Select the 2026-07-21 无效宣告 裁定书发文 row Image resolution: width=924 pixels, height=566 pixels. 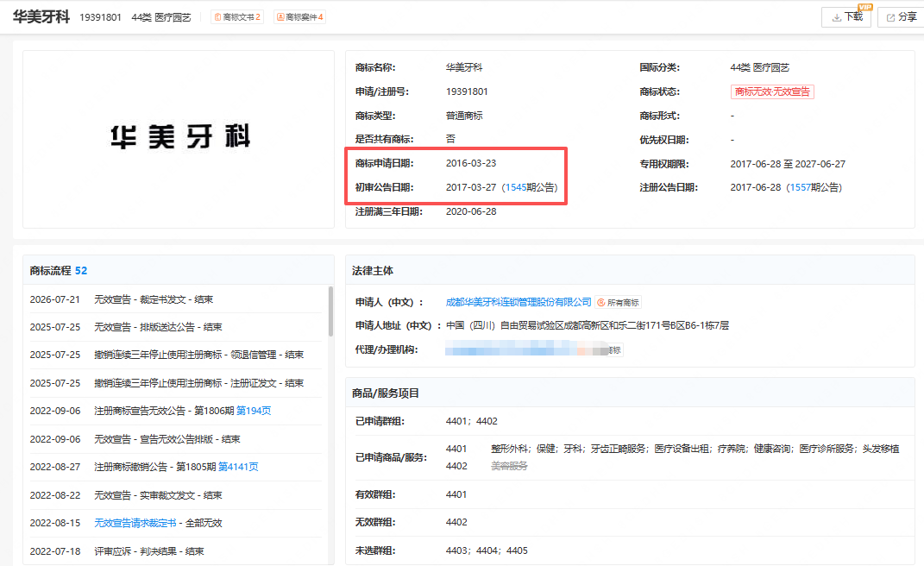coord(175,299)
